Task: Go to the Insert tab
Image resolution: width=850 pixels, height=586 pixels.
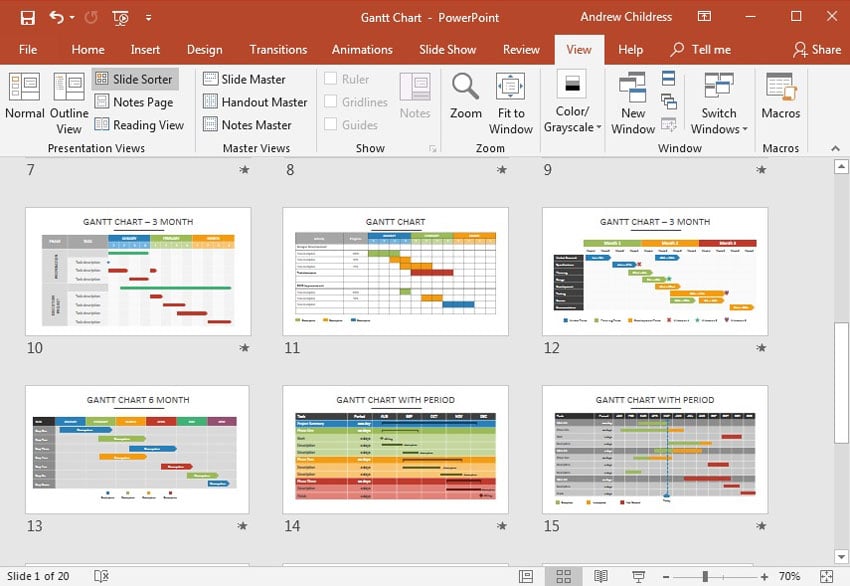Action: (x=145, y=50)
